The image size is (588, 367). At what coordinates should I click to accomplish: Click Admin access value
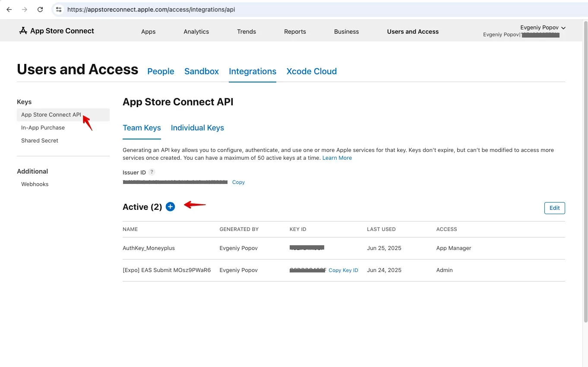[x=444, y=270]
